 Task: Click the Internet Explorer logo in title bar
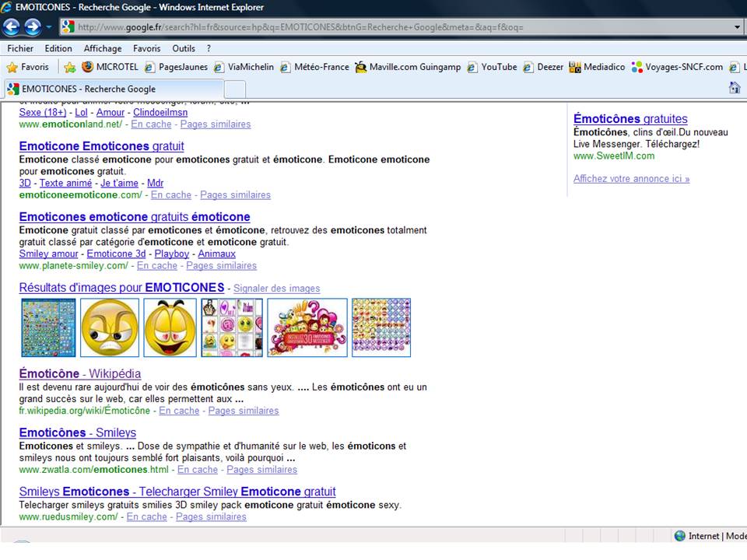point(6,7)
